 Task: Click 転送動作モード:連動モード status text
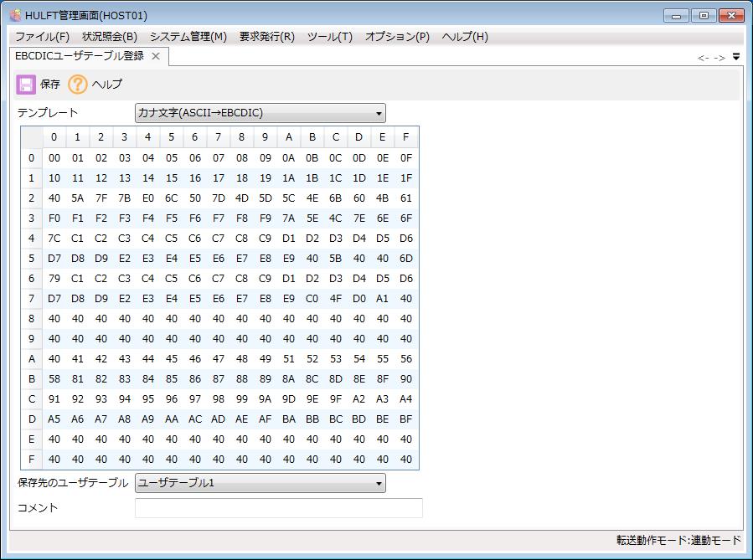(678, 540)
